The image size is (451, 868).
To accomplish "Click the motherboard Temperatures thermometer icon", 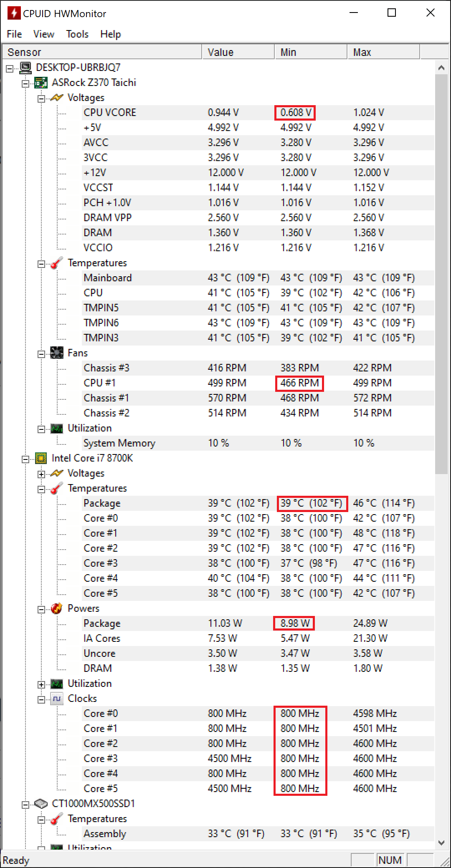I will coord(57,263).
